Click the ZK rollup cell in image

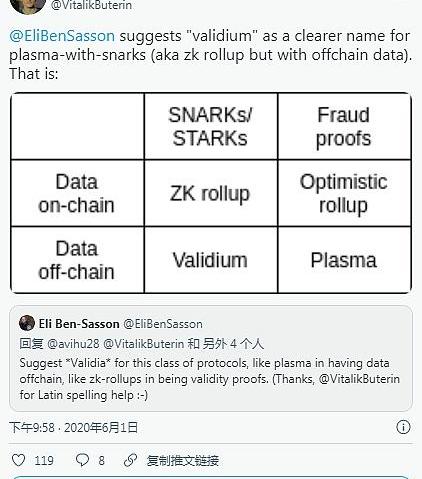(210, 193)
